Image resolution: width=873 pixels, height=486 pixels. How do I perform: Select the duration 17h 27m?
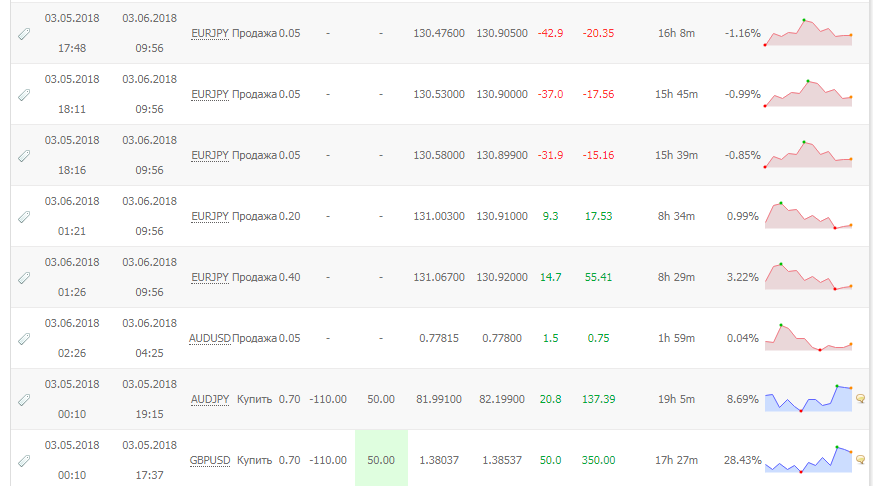[x=676, y=460]
